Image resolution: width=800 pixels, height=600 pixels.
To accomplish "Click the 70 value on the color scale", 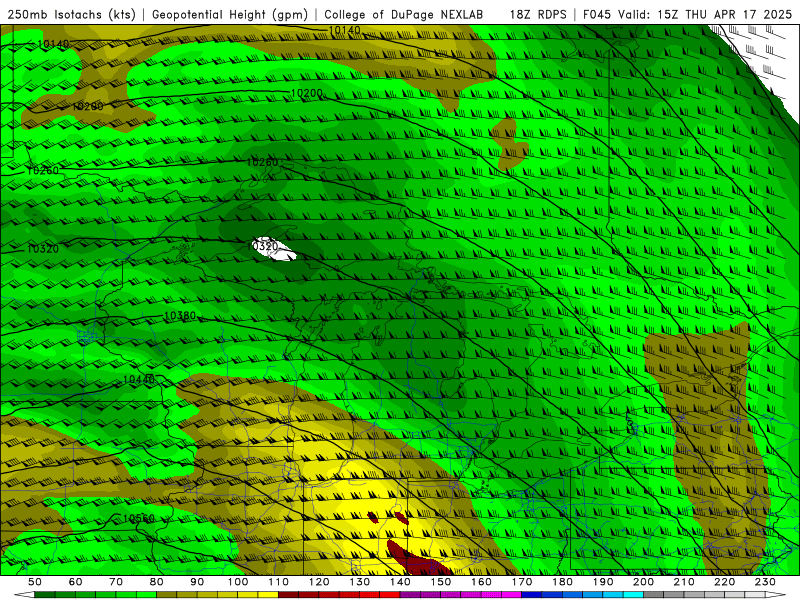I will pyautogui.click(x=116, y=582).
